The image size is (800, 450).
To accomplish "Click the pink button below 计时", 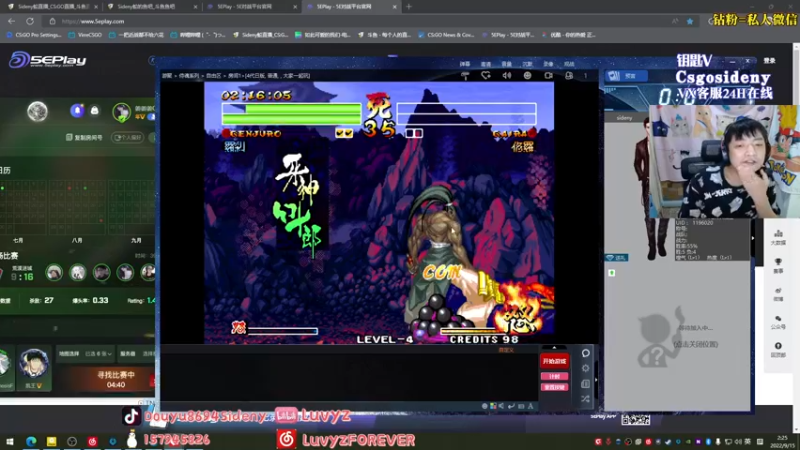I will click(555, 387).
